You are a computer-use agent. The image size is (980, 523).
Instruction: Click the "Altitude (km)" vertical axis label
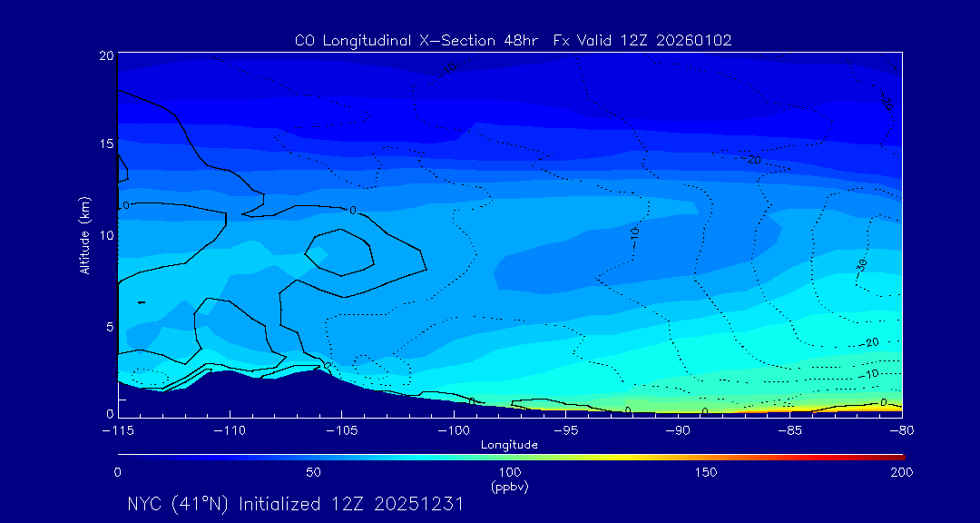(84, 234)
